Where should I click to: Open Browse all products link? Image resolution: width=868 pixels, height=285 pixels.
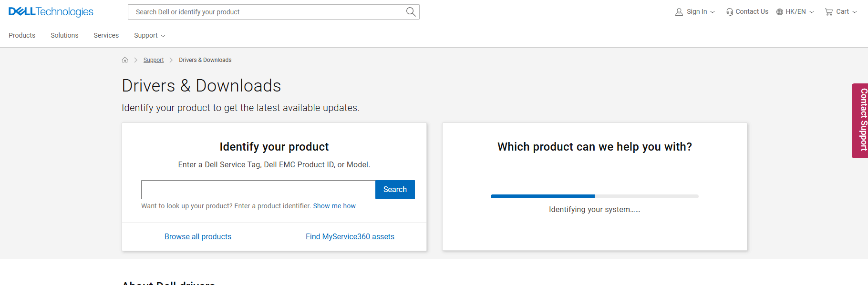(198, 236)
